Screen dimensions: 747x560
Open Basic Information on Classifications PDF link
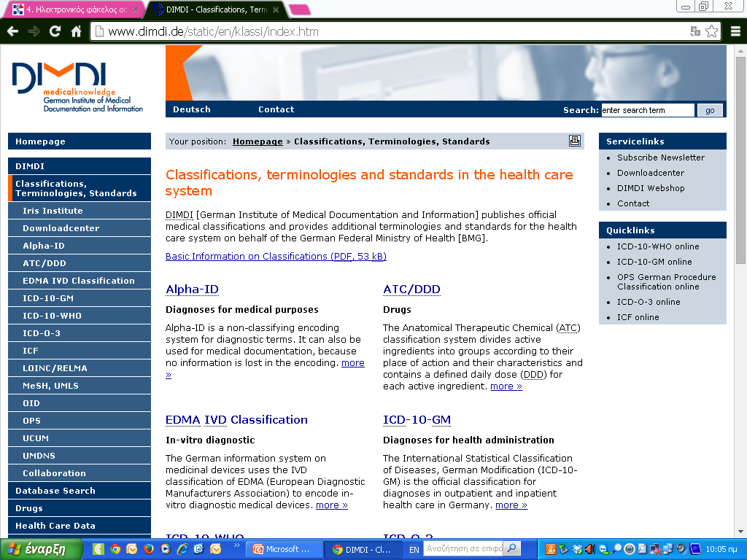tap(276, 256)
